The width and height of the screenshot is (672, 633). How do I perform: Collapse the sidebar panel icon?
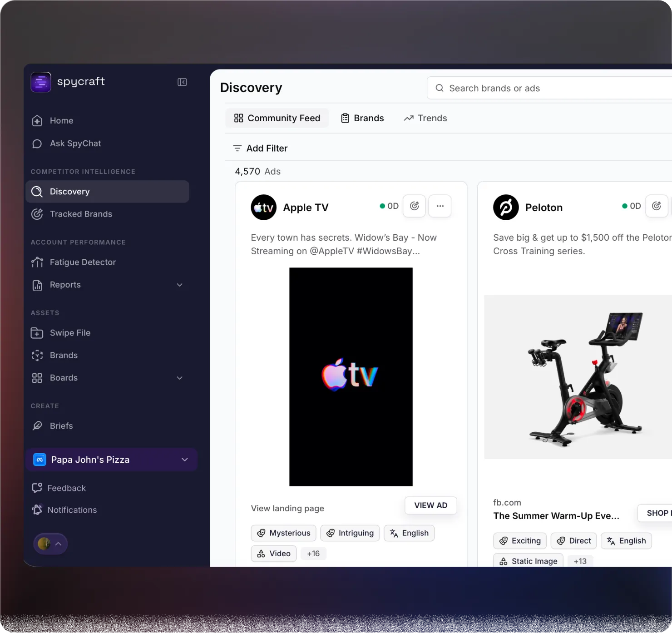(x=182, y=82)
